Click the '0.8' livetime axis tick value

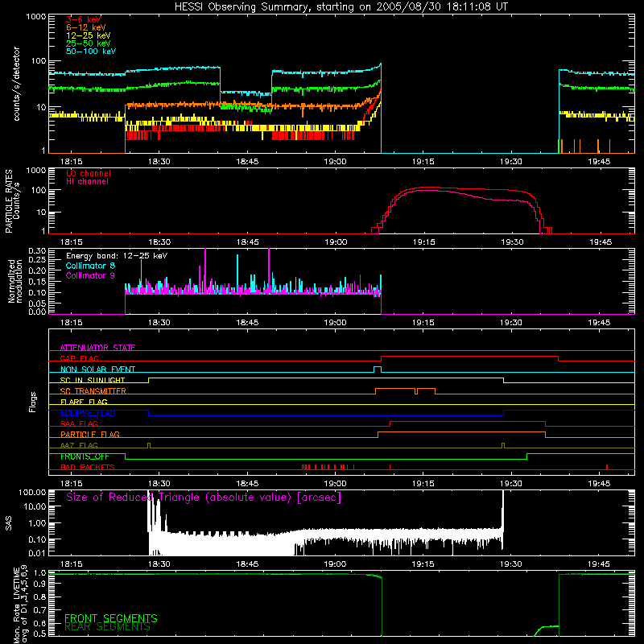(x=39, y=597)
